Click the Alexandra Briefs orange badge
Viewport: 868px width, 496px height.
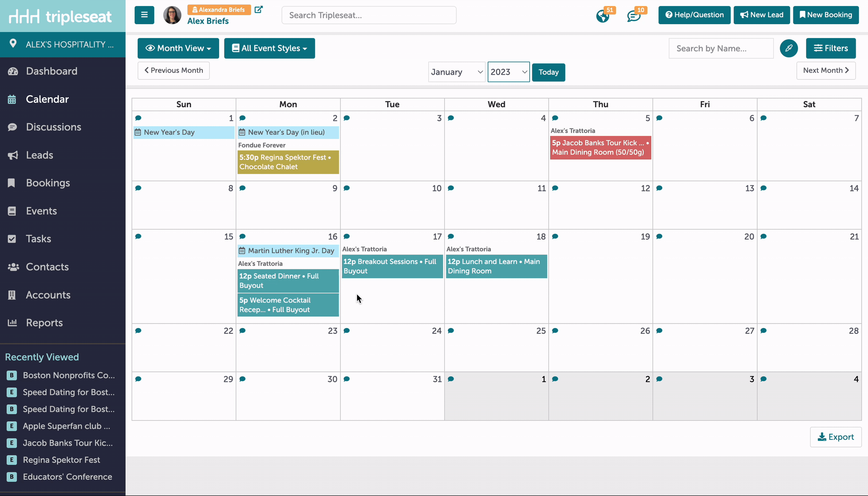[219, 9]
